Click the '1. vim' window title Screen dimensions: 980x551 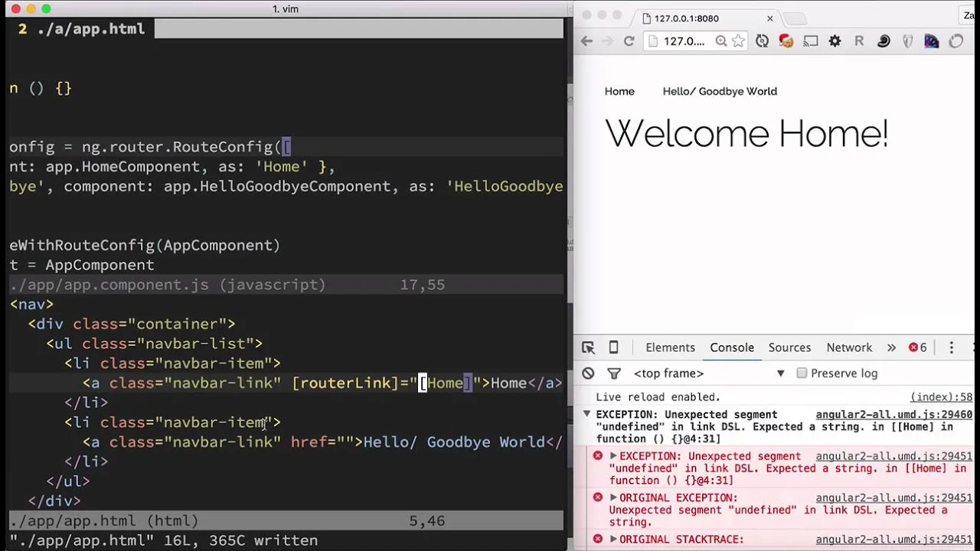(x=286, y=8)
